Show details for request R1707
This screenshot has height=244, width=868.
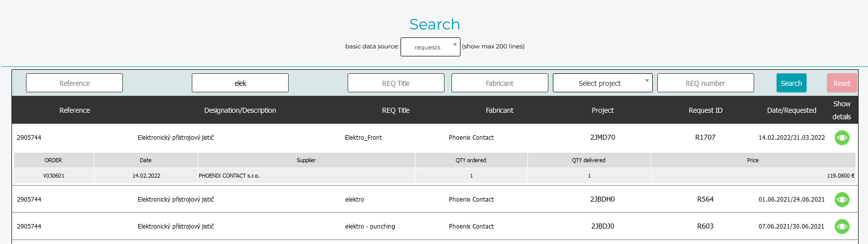(842, 138)
